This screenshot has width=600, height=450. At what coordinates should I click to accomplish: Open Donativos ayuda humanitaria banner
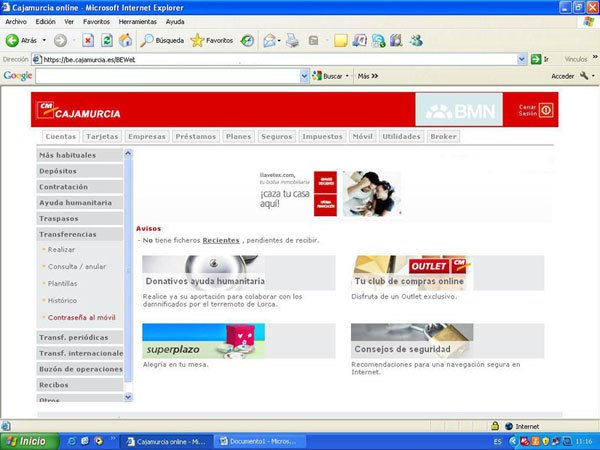coord(239,272)
